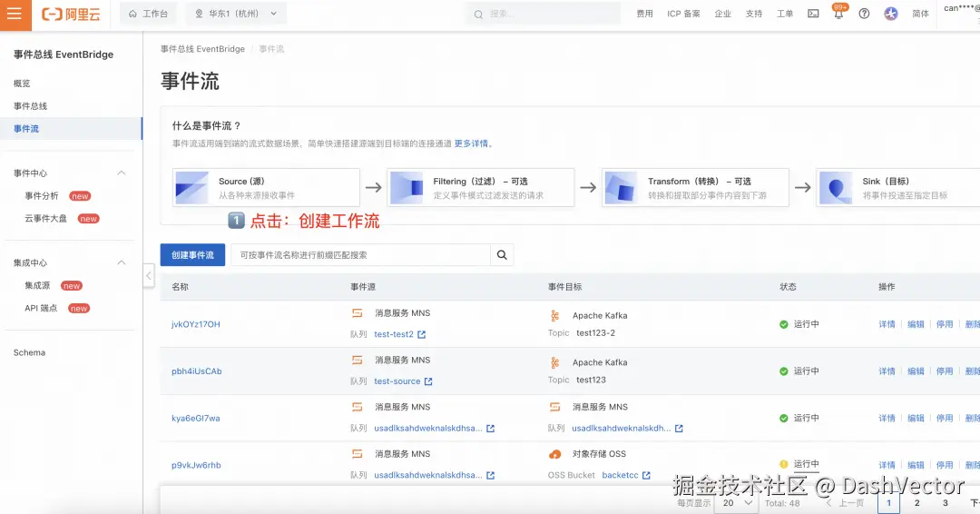Open 事件分析 in sidebar
The height and width of the screenshot is (514, 980).
click(x=42, y=196)
